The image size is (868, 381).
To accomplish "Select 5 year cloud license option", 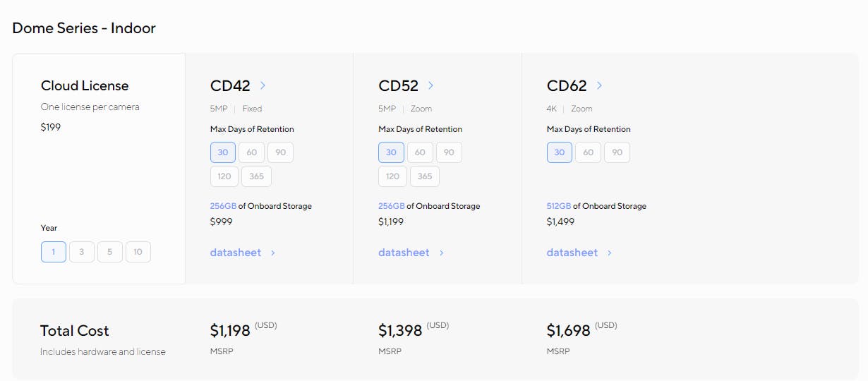I will pyautogui.click(x=110, y=252).
